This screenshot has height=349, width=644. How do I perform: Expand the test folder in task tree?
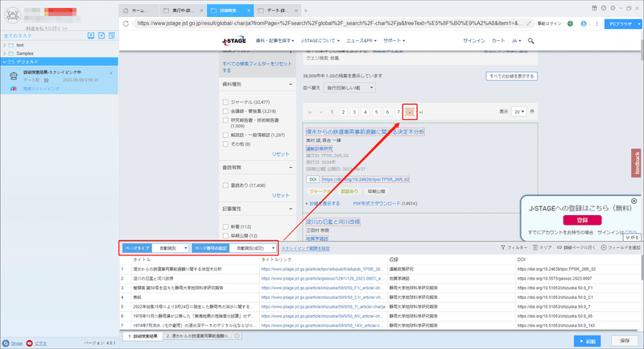pos(5,45)
